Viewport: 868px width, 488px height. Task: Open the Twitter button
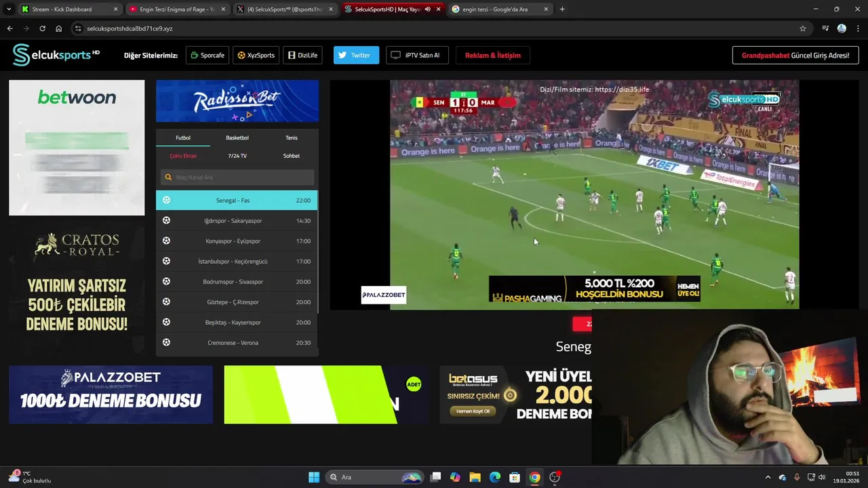pos(356,56)
